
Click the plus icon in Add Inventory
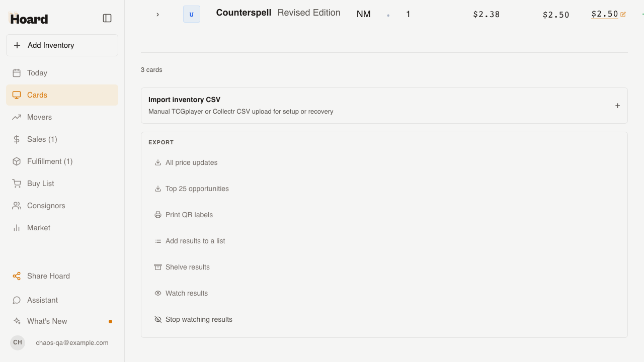pyautogui.click(x=17, y=45)
